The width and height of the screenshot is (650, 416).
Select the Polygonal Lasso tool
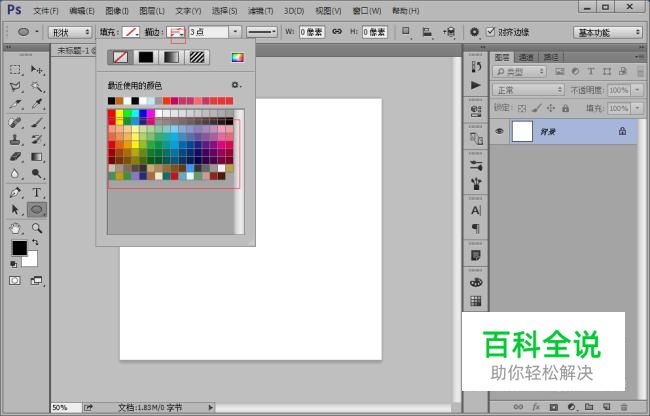pos(15,87)
